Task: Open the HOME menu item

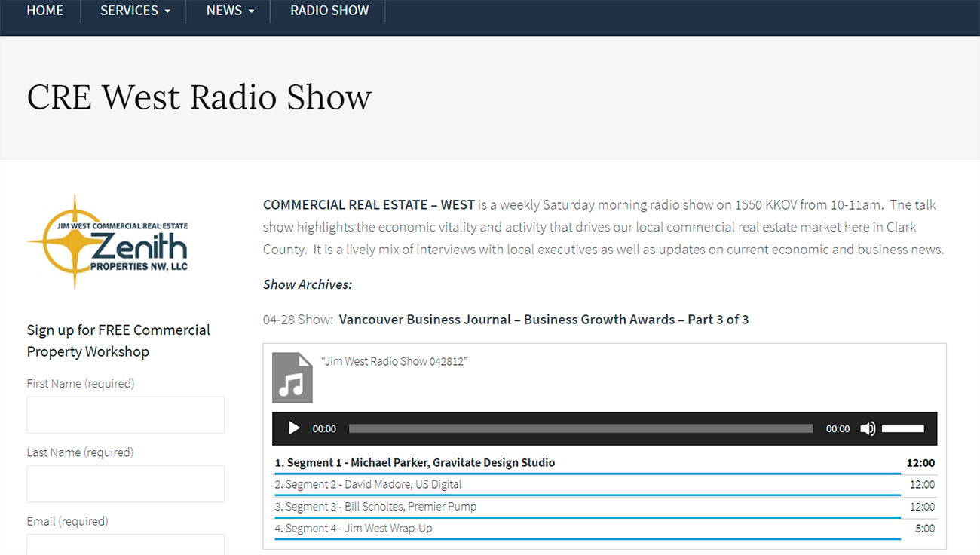Action: tap(45, 11)
